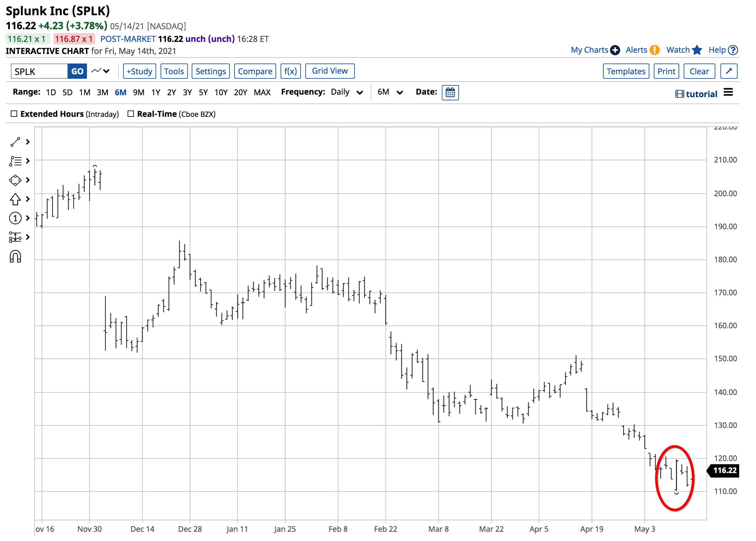Click the Compare button

255,71
